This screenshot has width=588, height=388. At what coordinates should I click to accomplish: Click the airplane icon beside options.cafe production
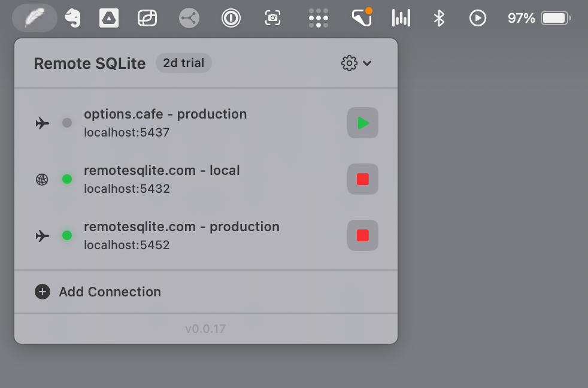pyautogui.click(x=42, y=123)
